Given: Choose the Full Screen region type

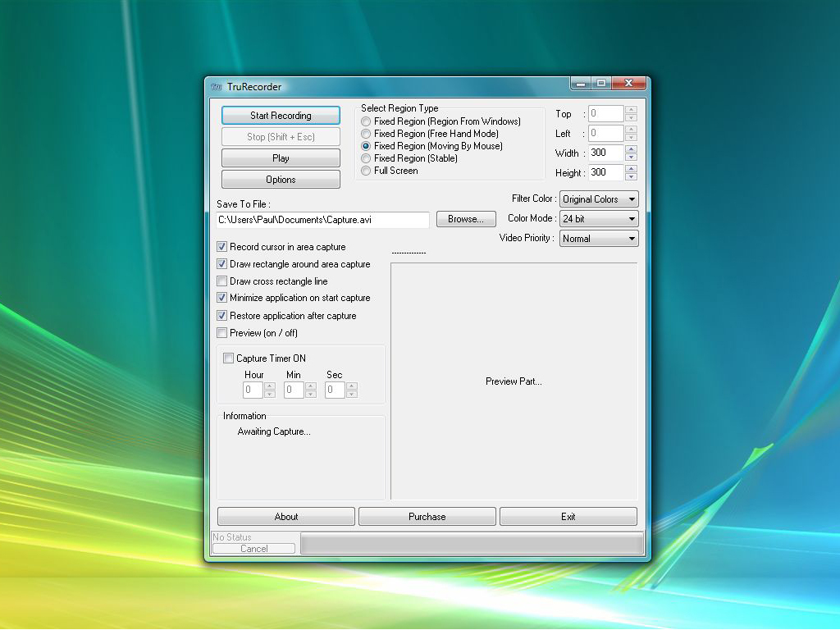Looking at the screenshot, I should click(x=366, y=171).
